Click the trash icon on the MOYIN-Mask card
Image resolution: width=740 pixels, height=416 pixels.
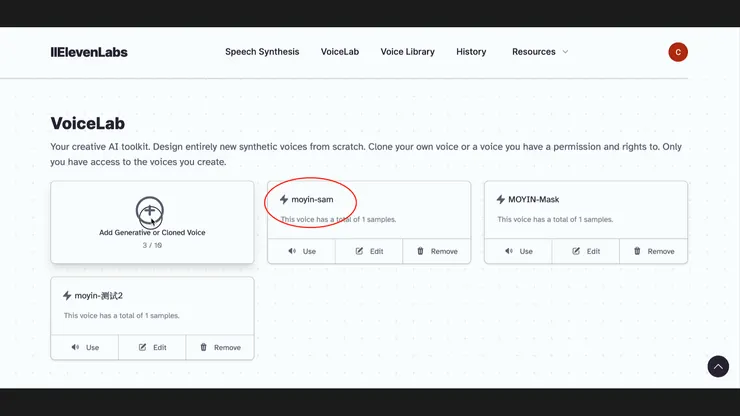click(637, 251)
